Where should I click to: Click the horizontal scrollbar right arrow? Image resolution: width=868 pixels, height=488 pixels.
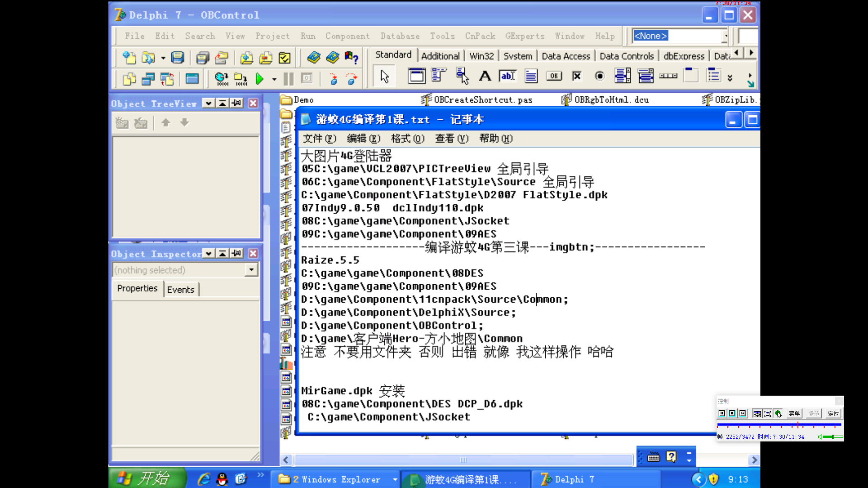tap(754, 460)
